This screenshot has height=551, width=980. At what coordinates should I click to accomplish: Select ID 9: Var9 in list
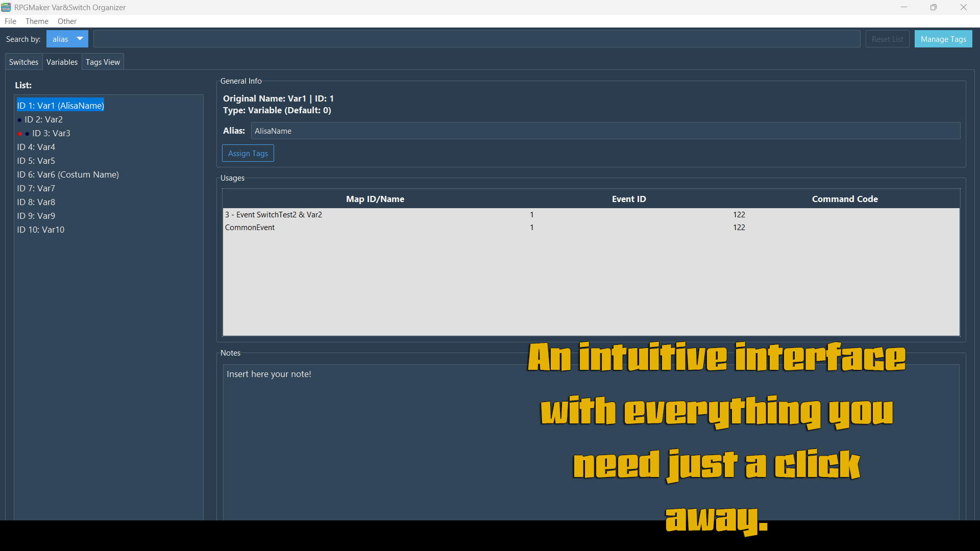point(36,216)
